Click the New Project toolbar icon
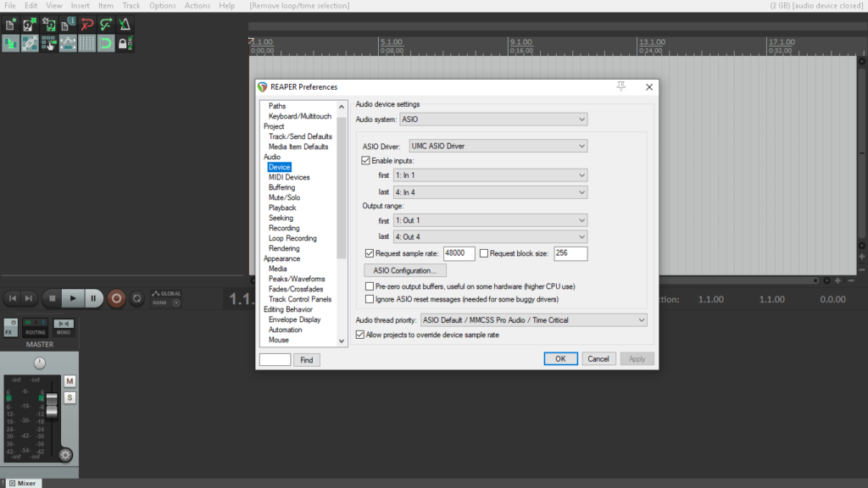Viewport: 868px width, 488px height. point(10,25)
